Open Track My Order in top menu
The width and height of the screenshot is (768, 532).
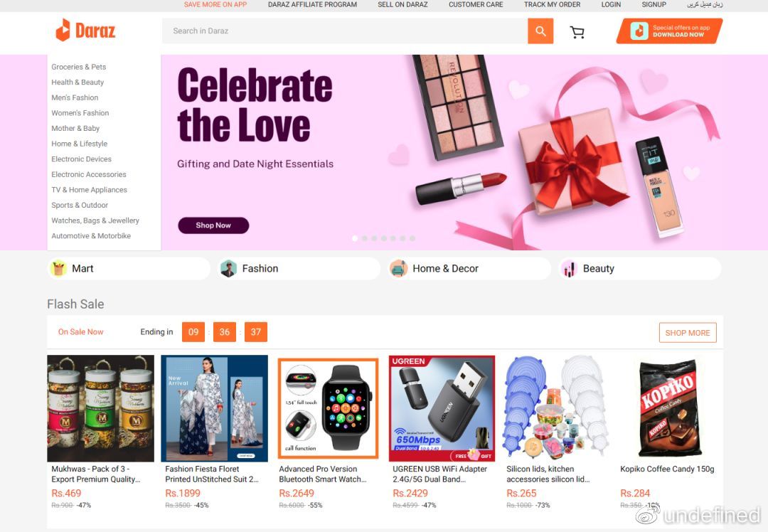pyautogui.click(x=552, y=5)
